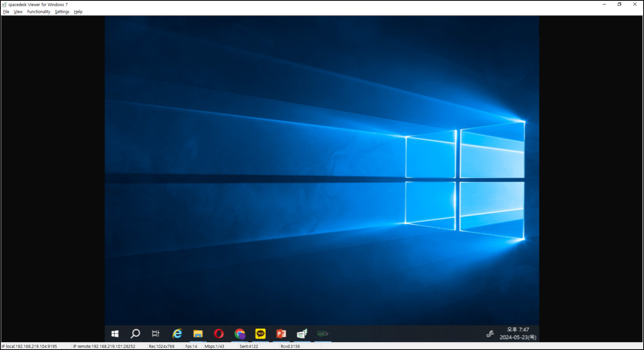Open Task View in remote taskbar
644x350 pixels.
(156, 333)
